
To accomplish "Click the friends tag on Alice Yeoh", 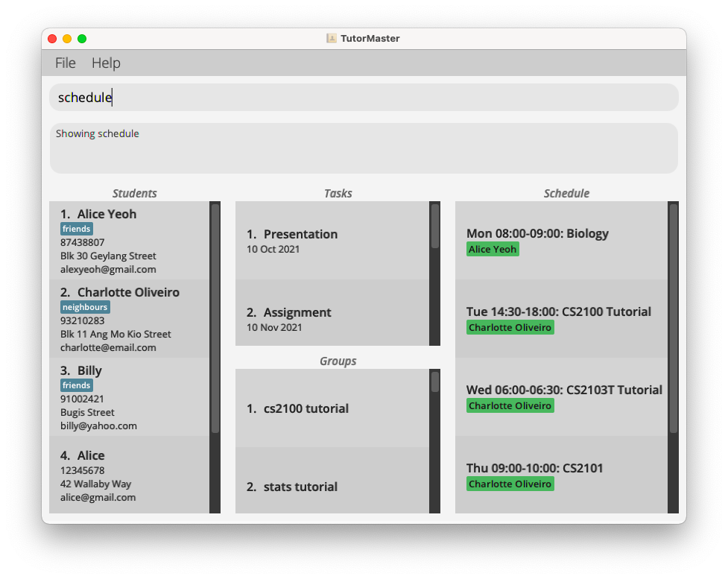I will pyautogui.click(x=77, y=229).
